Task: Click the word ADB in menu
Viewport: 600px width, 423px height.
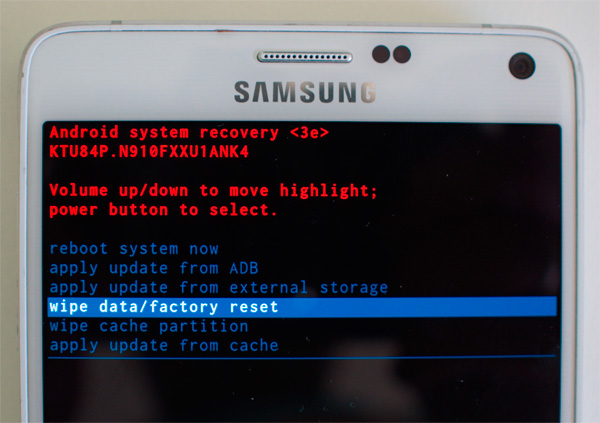Action: click(x=244, y=268)
